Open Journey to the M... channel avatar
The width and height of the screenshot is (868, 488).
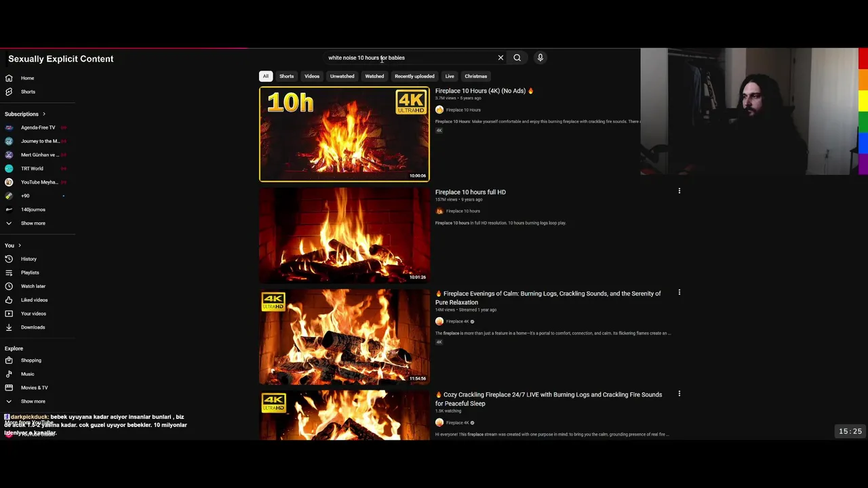9,141
